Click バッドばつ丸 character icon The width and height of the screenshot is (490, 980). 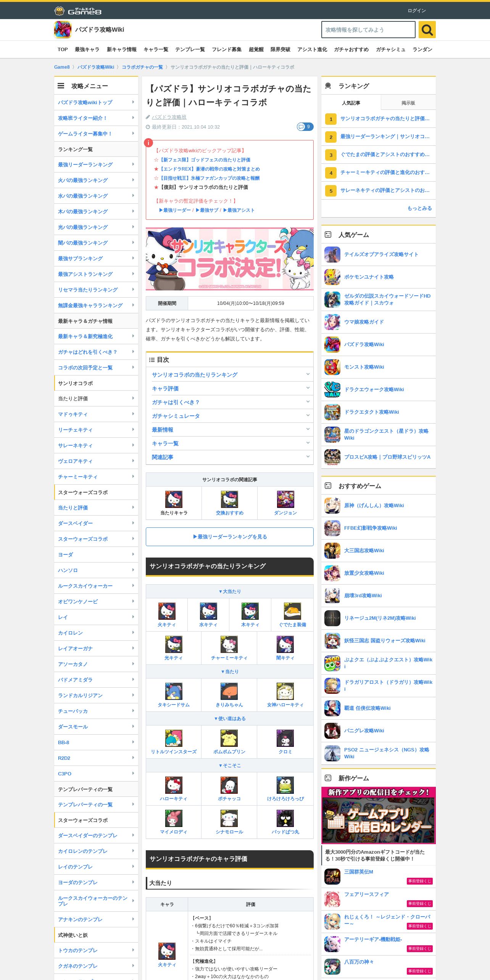coord(285,818)
